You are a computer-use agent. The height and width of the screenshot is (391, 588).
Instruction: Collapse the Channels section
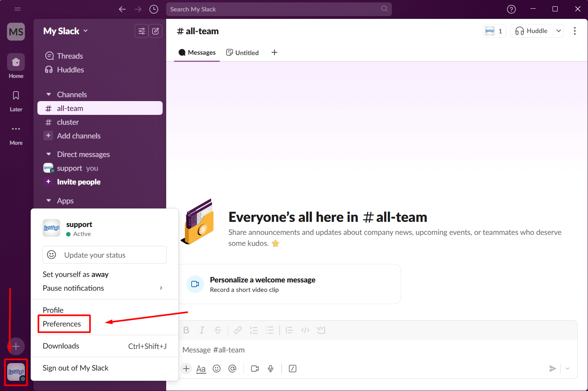pos(49,94)
